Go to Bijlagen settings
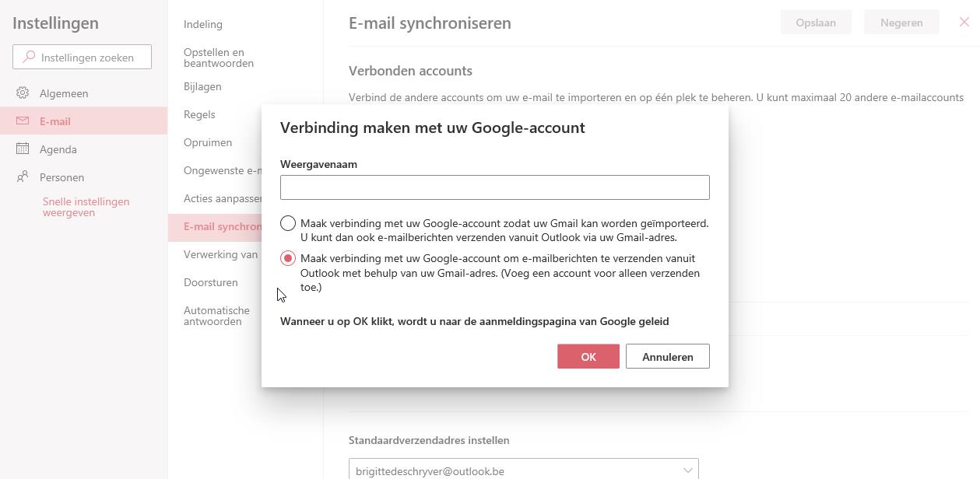Screen dimensions: 980x479 (x=202, y=86)
